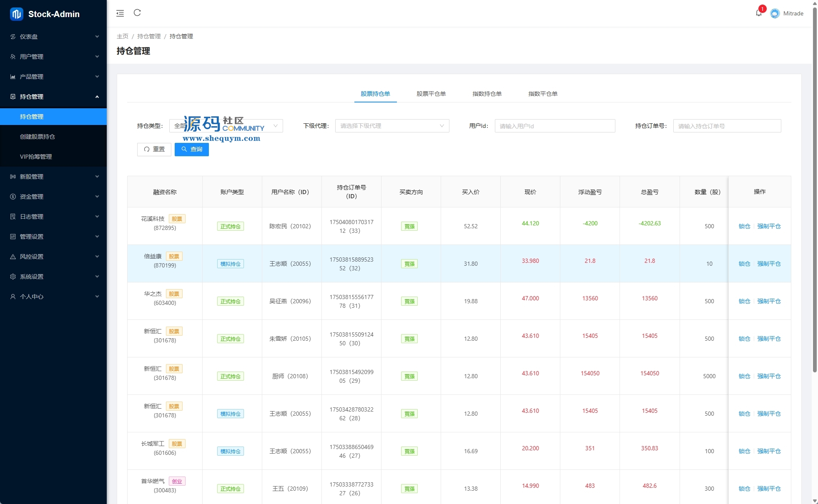Click the 风控设置 warning triangle icon
The image size is (818, 504).
13,257
